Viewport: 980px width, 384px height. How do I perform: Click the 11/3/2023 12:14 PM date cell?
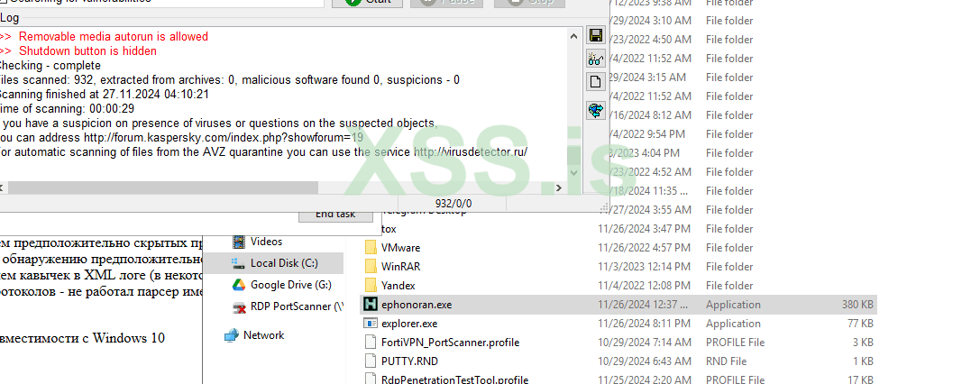(644, 267)
